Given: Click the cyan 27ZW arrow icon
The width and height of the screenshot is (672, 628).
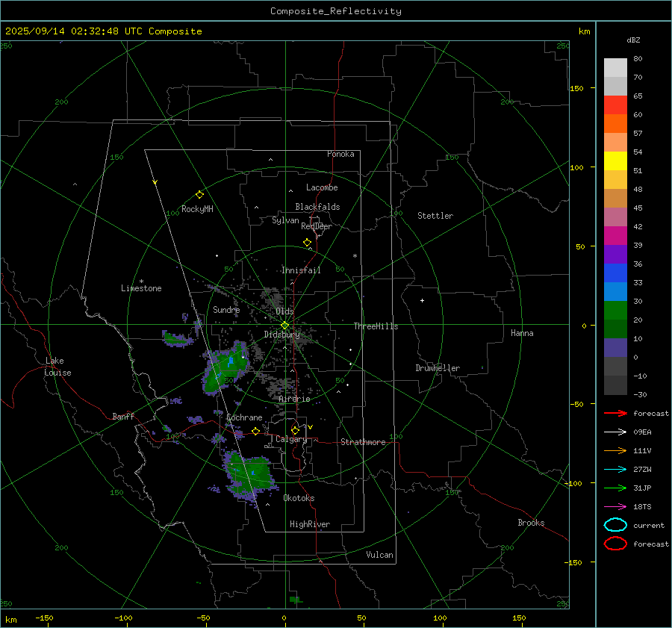Looking at the screenshot, I should pyautogui.click(x=615, y=470).
